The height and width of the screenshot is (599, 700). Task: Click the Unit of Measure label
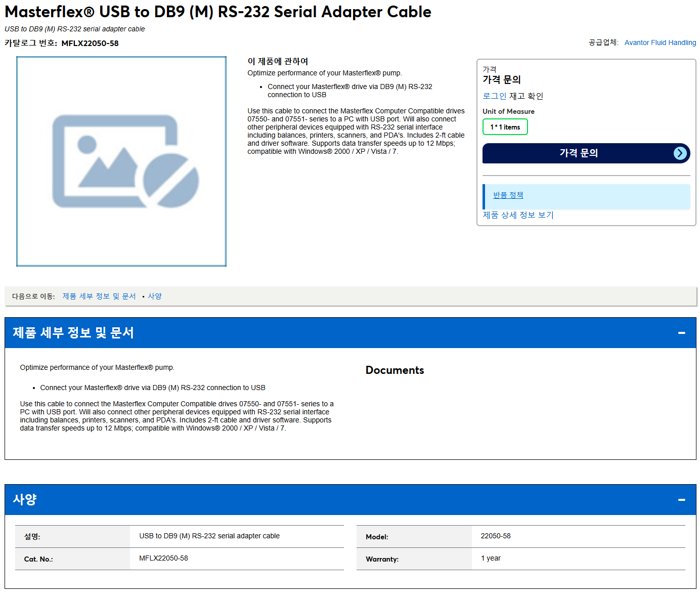[508, 111]
